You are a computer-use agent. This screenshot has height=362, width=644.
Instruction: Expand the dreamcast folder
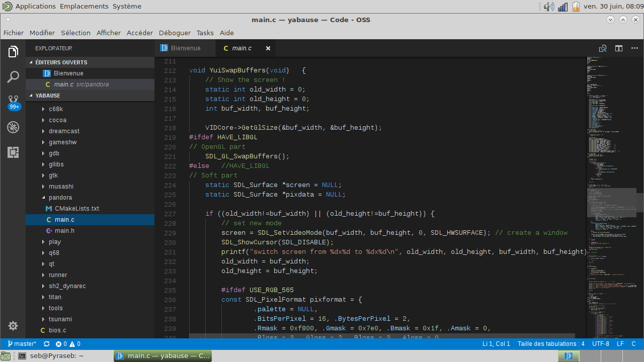tap(64, 131)
